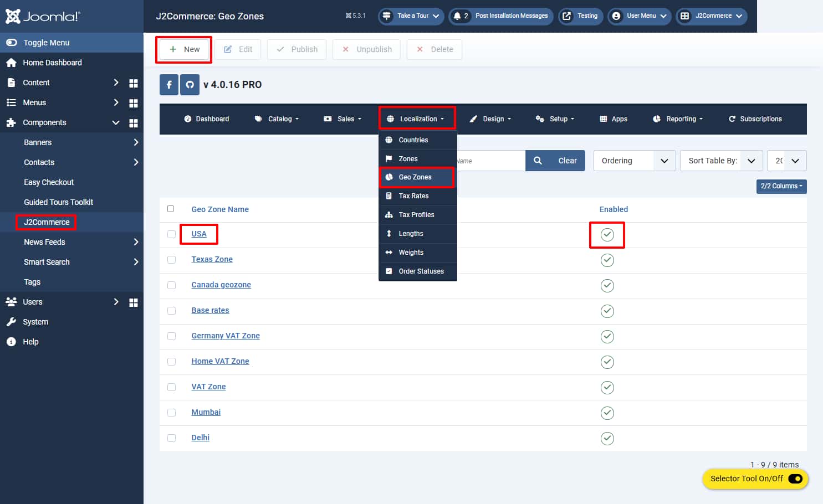Open Components dashboard grid icon
Image resolution: width=823 pixels, height=504 pixels.
(x=134, y=123)
